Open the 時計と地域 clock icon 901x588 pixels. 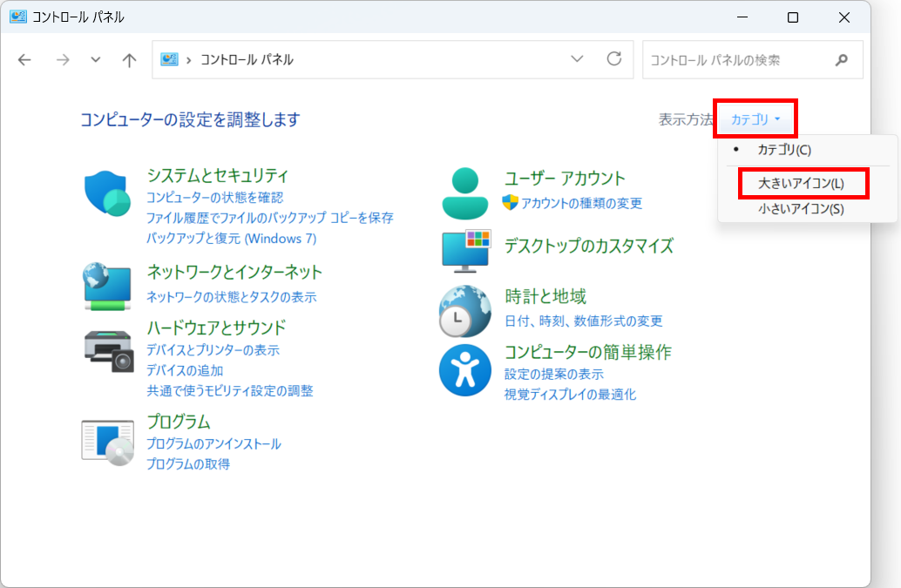[x=464, y=311]
